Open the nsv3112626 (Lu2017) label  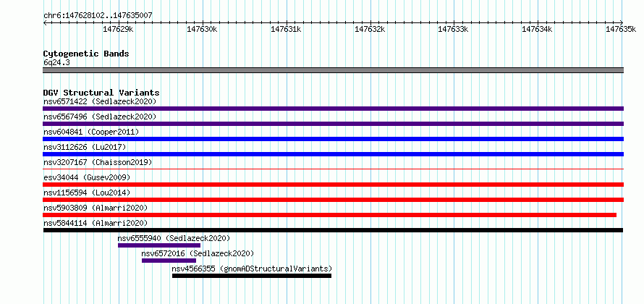[85, 147]
